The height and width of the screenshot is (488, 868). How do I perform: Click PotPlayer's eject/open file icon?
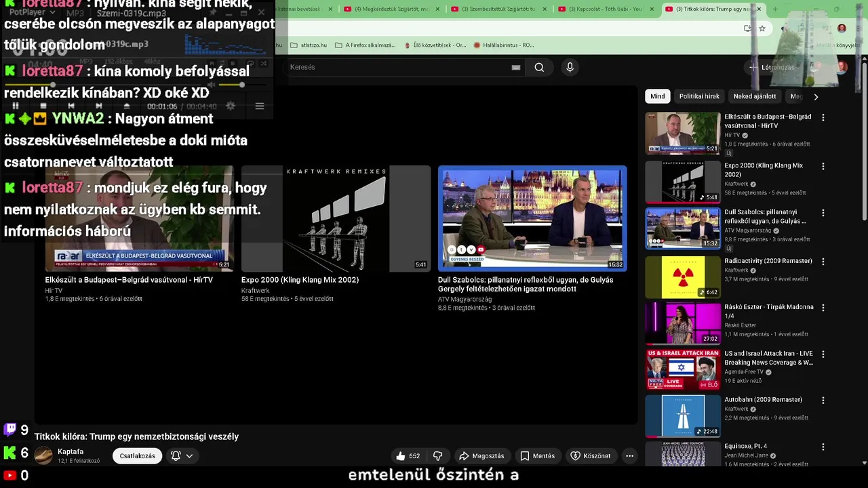coord(127,106)
